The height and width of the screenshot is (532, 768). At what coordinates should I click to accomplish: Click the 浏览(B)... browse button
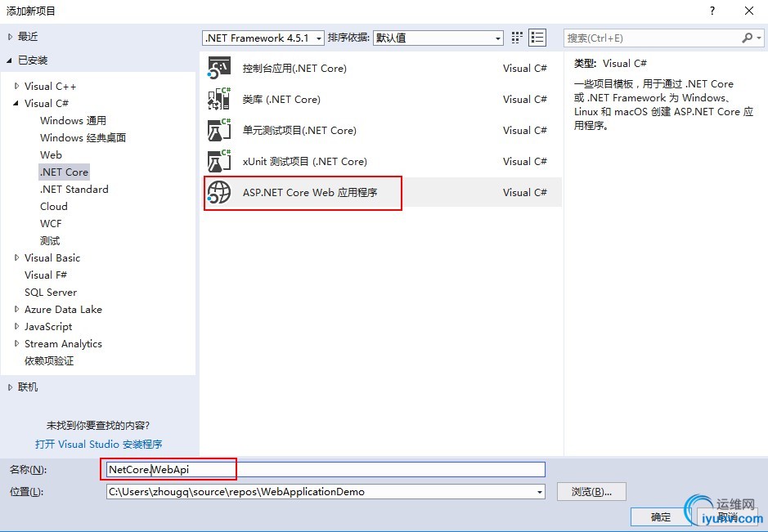pos(591,492)
